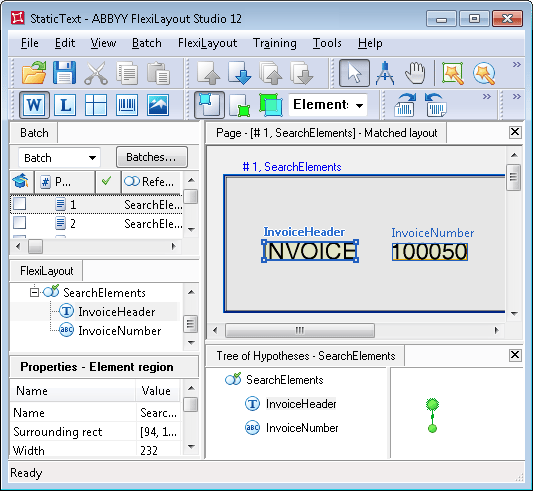
Task: Select the Tree of Hypotheses tab
Action: coord(306,356)
